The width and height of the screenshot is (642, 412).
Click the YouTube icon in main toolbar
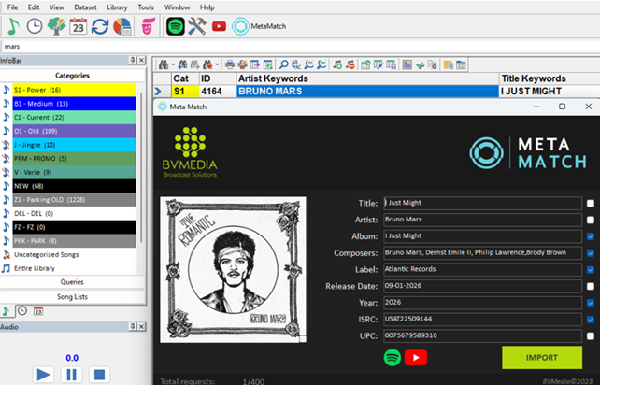tap(219, 27)
